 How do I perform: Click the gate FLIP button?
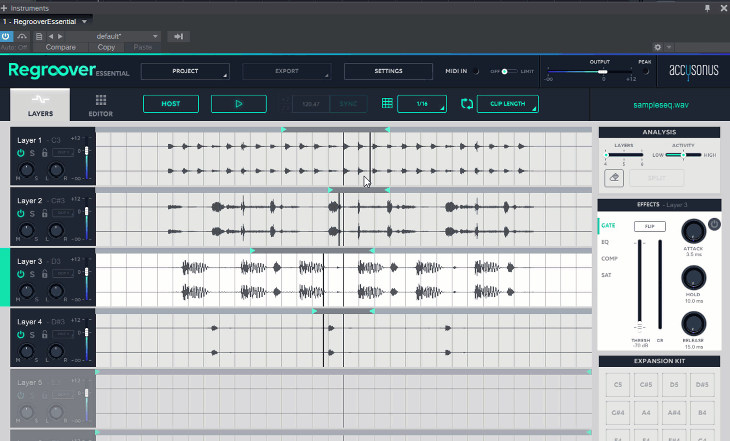(649, 226)
